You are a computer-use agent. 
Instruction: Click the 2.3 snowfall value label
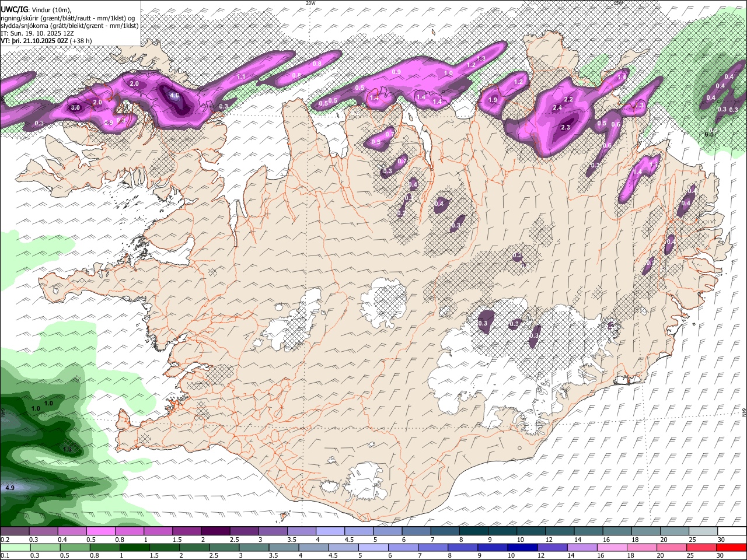565,127
